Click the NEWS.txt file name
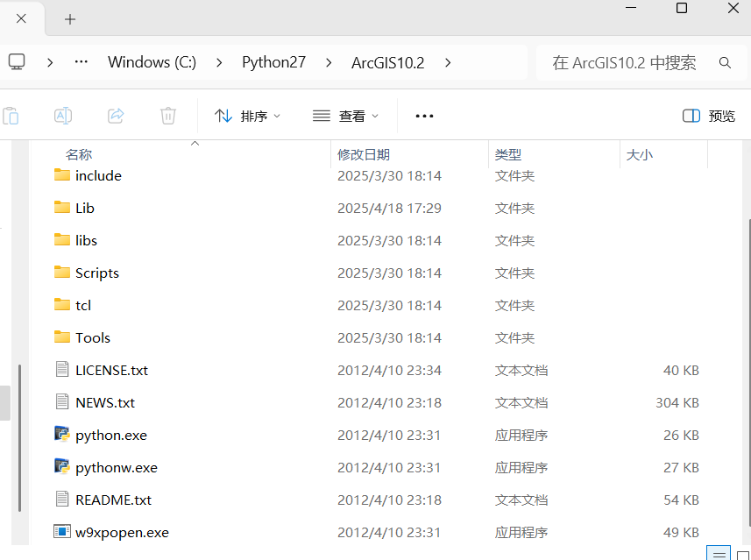The width and height of the screenshot is (751, 560). click(x=105, y=403)
